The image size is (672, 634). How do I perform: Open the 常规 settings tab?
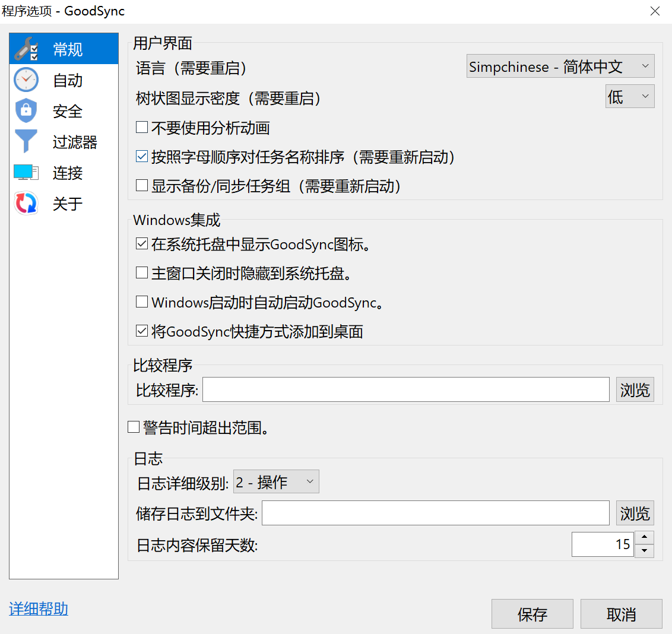click(64, 49)
